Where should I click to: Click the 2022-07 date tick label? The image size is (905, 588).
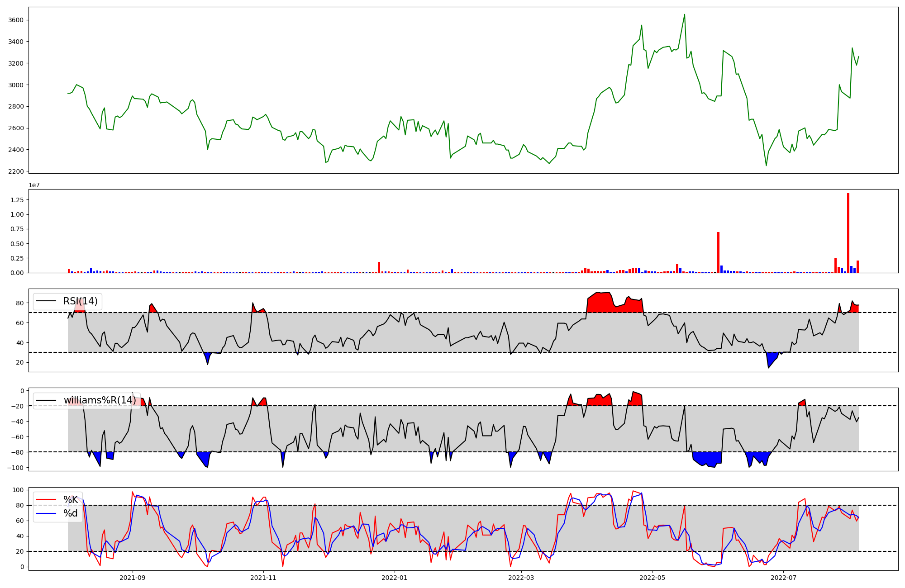783,578
